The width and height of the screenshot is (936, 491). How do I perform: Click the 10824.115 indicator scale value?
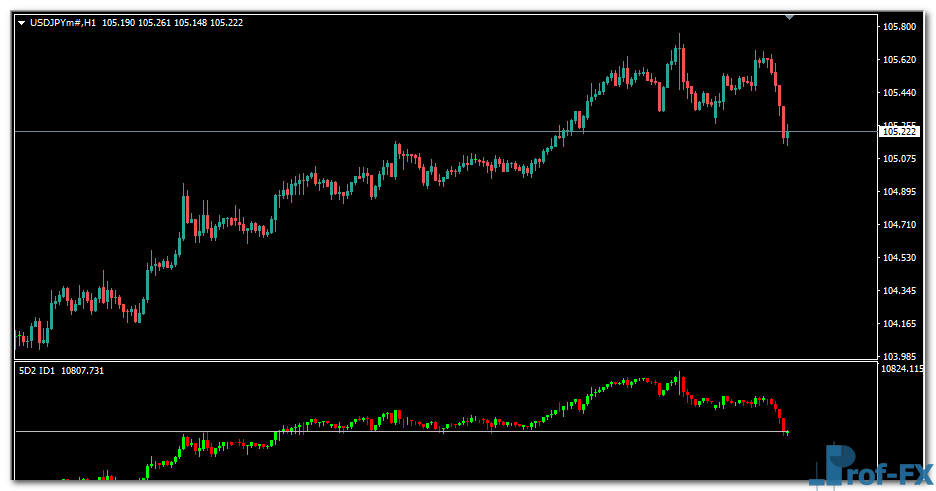click(901, 369)
